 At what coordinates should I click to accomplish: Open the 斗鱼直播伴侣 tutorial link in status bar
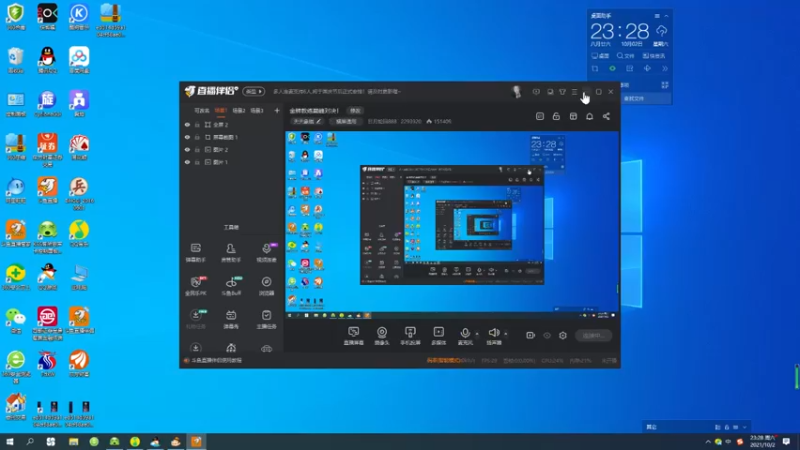coord(216,360)
